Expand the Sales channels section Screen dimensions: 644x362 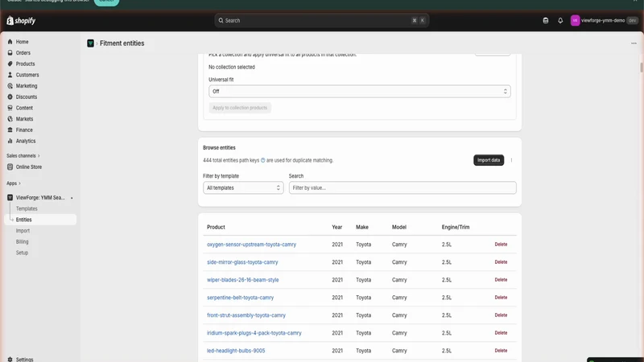tap(23, 156)
